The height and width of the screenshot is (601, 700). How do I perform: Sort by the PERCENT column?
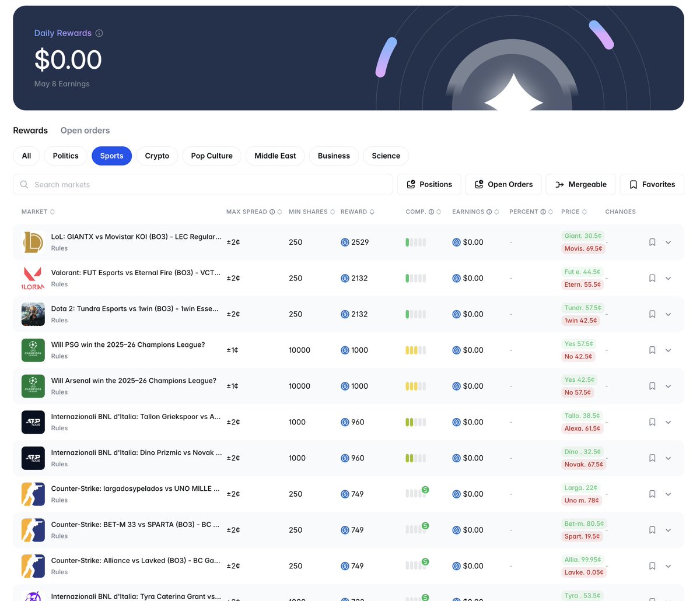(531, 212)
